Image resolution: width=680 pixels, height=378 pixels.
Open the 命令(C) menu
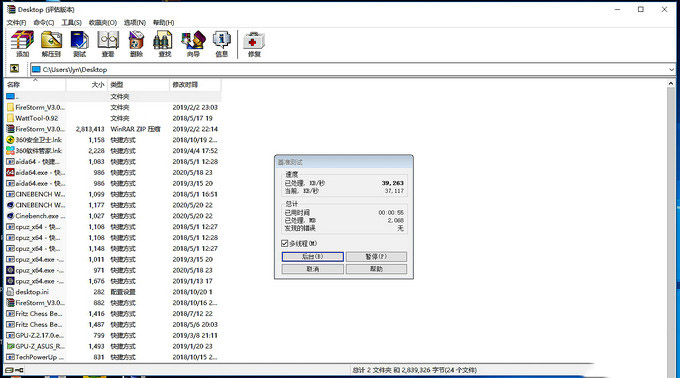(44, 23)
